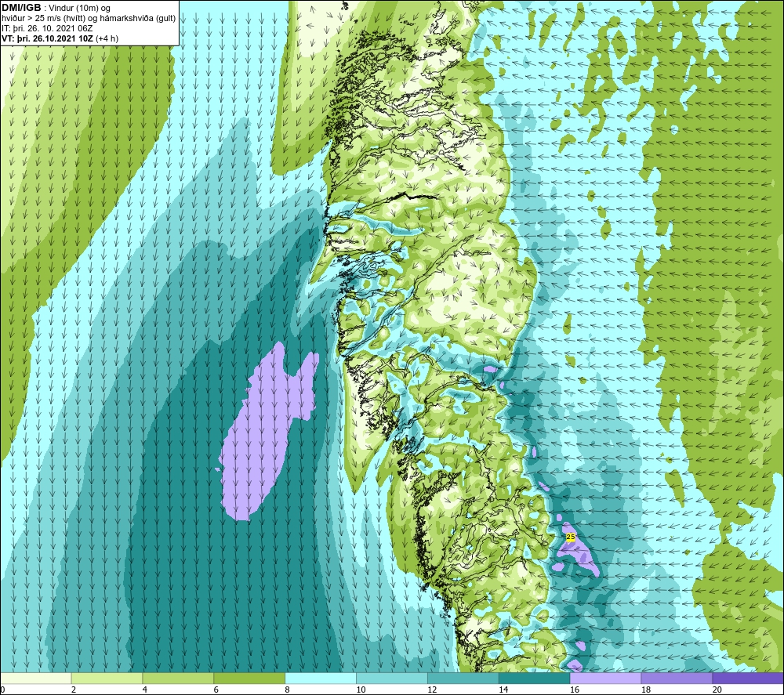Click the 'VT: þri. 26.10.2021 10Z' line
Viewport: 784px width, 695px height.
click(48, 38)
